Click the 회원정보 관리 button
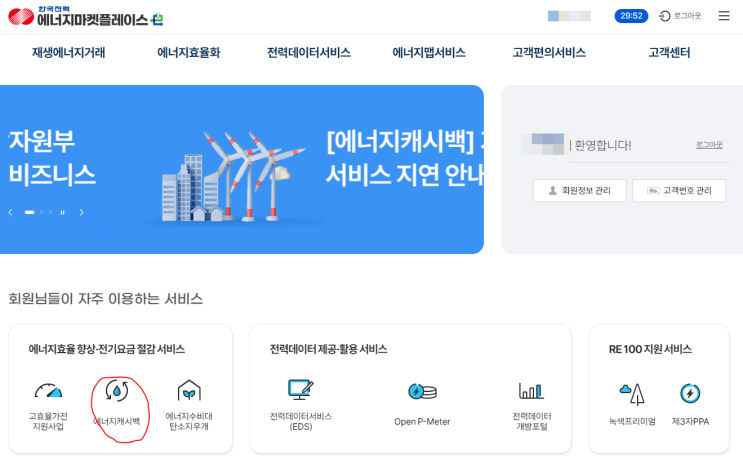The height and width of the screenshot is (468, 743). [580, 190]
